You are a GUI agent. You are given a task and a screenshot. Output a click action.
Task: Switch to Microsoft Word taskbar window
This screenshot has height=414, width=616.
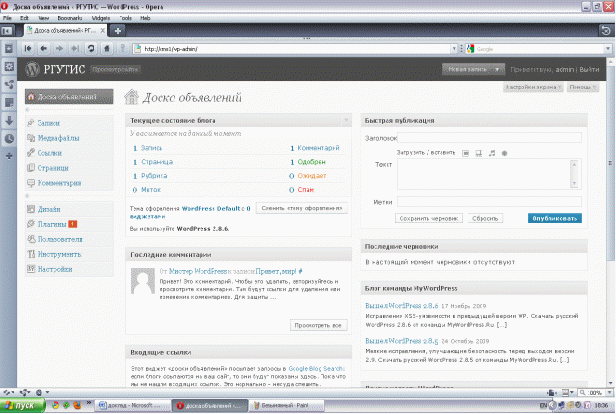pos(132,405)
